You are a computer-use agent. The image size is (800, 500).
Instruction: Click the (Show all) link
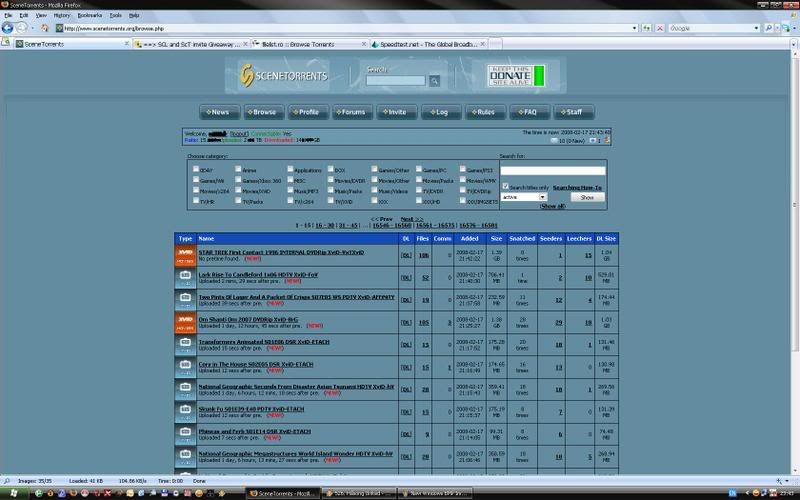tap(553, 206)
